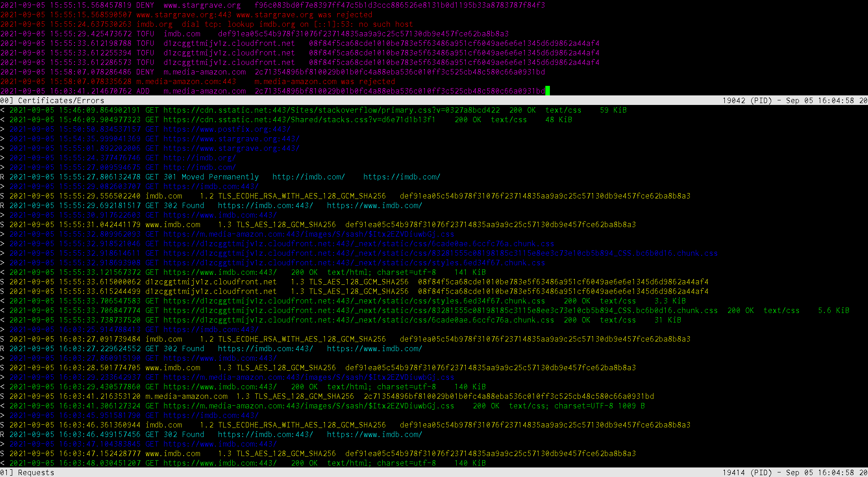
Task: Click the '3.3 KiB' size value
Action: (670, 301)
